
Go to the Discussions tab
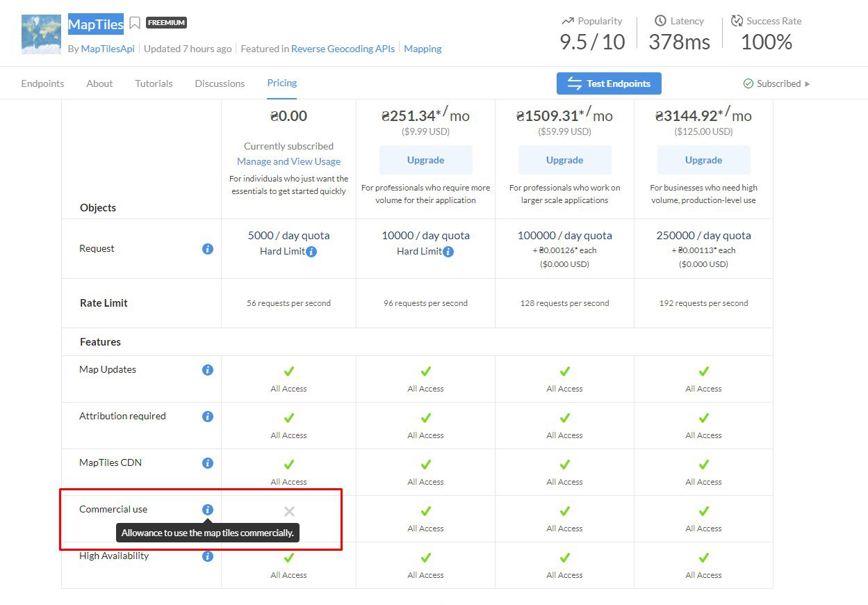coord(220,83)
